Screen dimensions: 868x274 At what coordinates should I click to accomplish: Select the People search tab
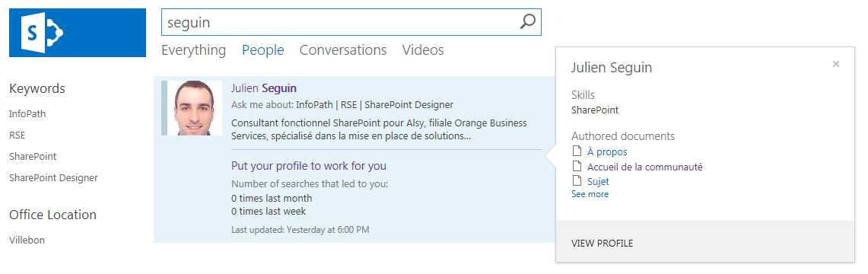pyautogui.click(x=263, y=50)
